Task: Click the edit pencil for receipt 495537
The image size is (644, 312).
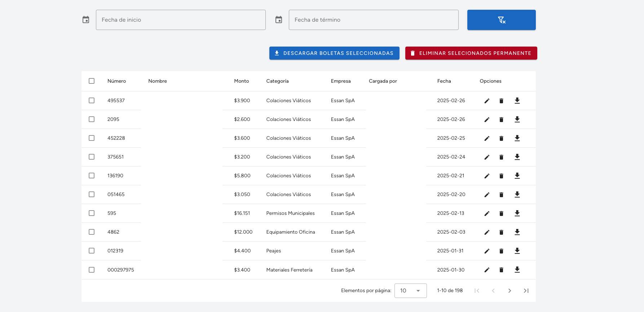Action: (487, 101)
